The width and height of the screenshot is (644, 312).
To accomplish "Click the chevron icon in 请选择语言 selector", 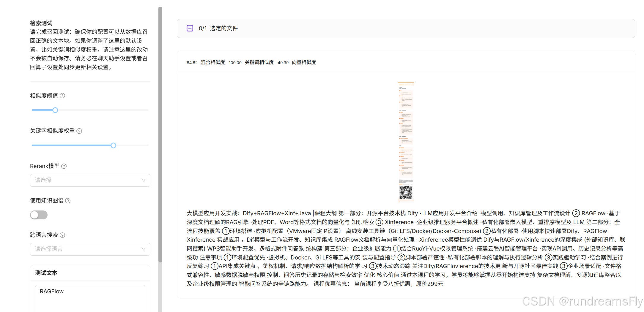I will pos(144,249).
